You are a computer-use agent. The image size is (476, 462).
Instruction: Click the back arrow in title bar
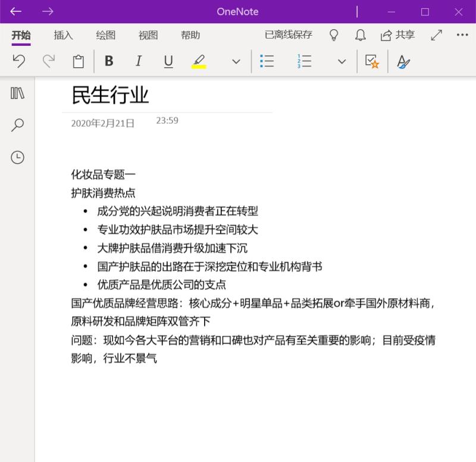16,11
